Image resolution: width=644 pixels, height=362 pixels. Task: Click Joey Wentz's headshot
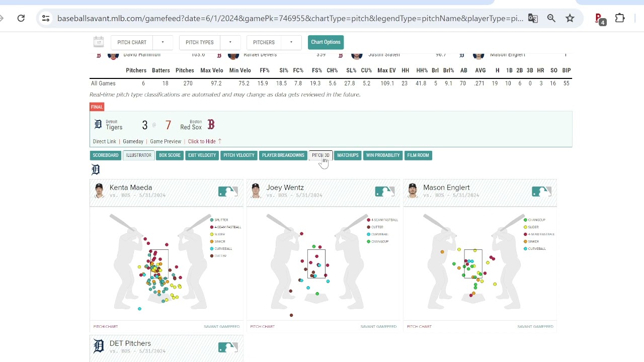pos(256,191)
